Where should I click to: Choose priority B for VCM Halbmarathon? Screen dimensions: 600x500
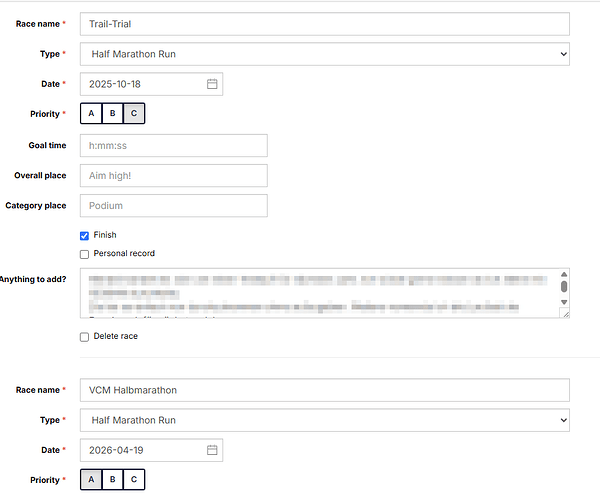coord(112,480)
